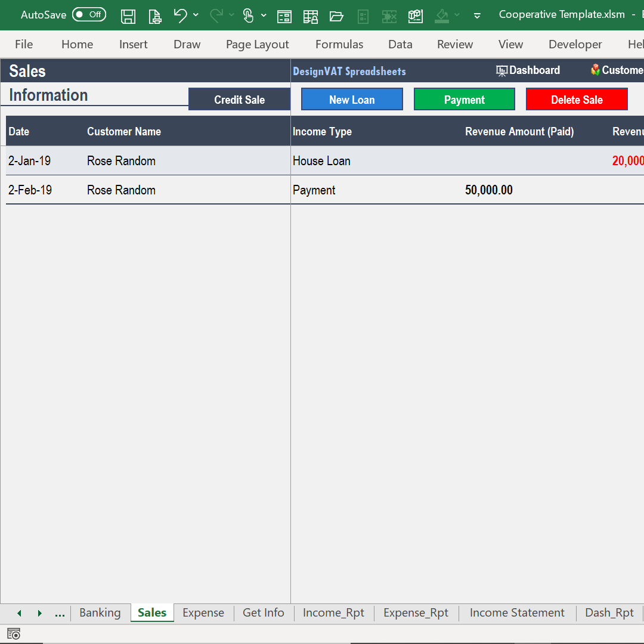
Task: Click the macro recording icon in the status bar
Action: coord(13,633)
